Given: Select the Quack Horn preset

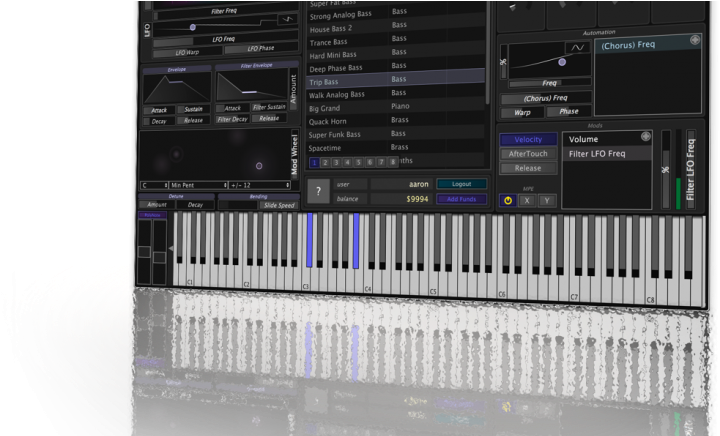Looking at the screenshot, I should tap(395, 121).
